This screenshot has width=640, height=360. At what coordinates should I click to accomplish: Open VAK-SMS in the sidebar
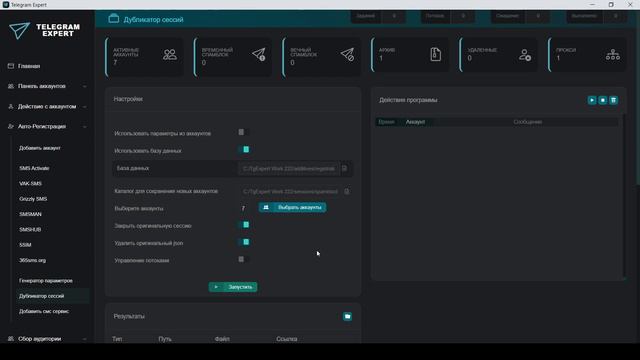(30, 184)
